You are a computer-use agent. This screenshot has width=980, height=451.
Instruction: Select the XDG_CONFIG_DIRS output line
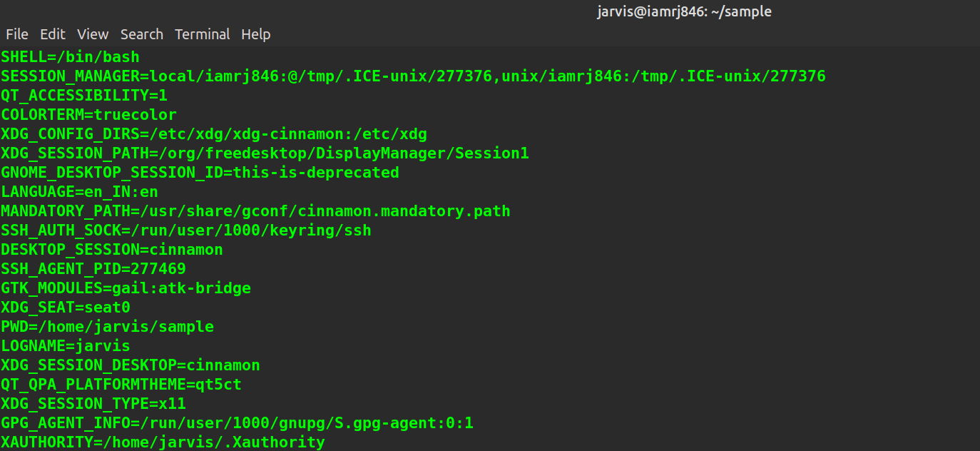[213, 133]
